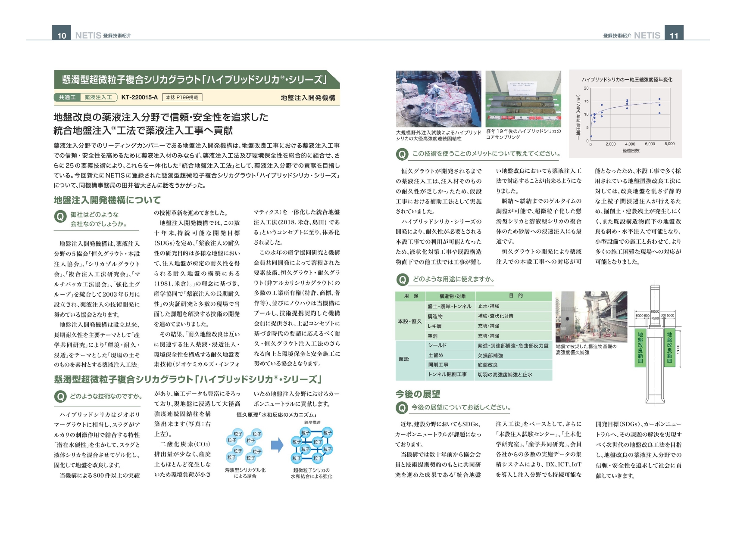This screenshot has height=534, width=756.
Task: Click the NETIS logo next to page 10
Action: 88,35
